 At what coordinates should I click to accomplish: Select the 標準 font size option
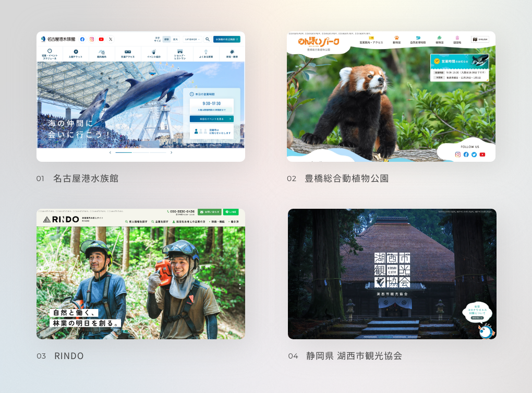tap(166, 39)
